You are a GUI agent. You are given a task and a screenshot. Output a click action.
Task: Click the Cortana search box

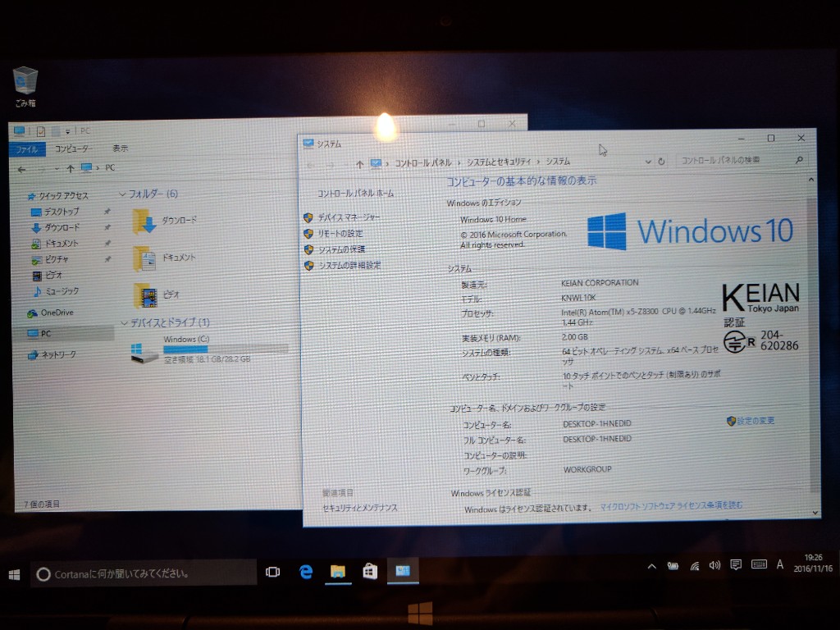point(144,573)
